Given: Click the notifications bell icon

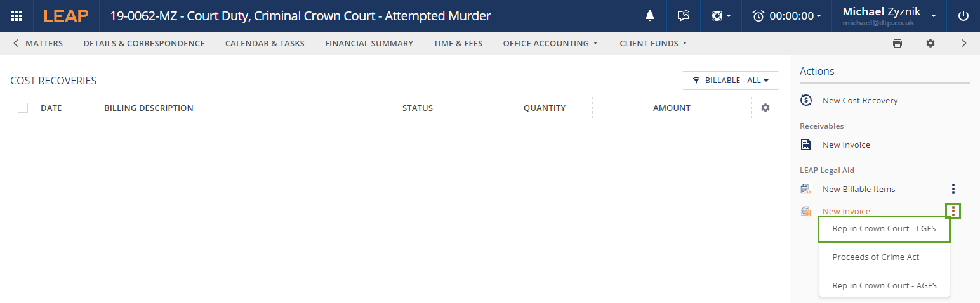Looking at the screenshot, I should (650, 16).
